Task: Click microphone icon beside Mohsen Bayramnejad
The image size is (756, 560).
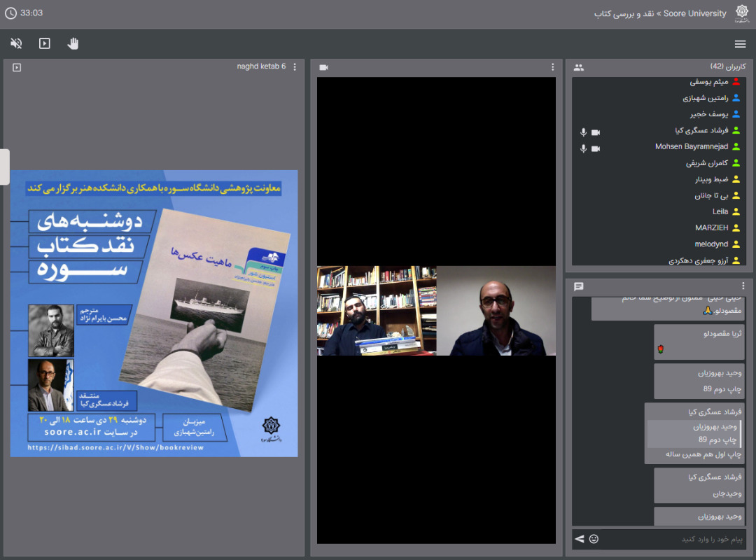Action: [x=583, y=148]
